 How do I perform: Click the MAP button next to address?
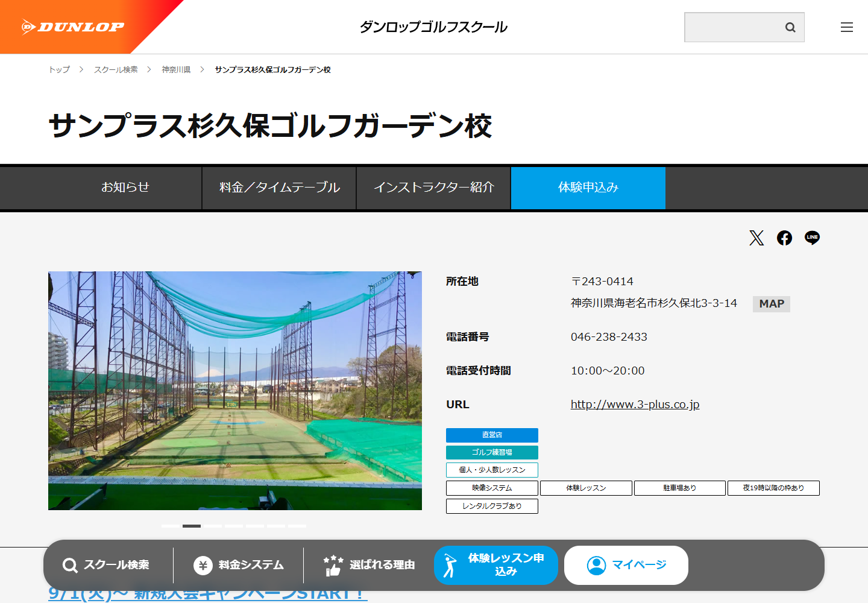(772, 304)
